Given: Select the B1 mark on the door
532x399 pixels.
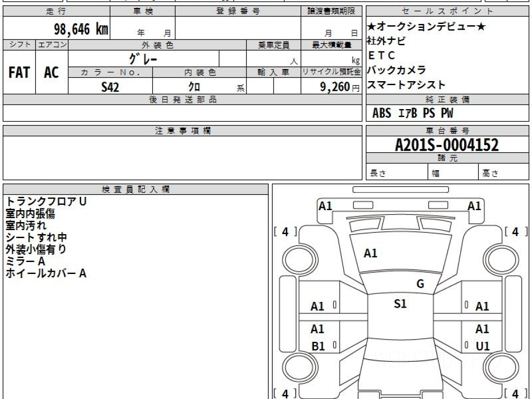Looking at the screenshot, I should (318, 347).
